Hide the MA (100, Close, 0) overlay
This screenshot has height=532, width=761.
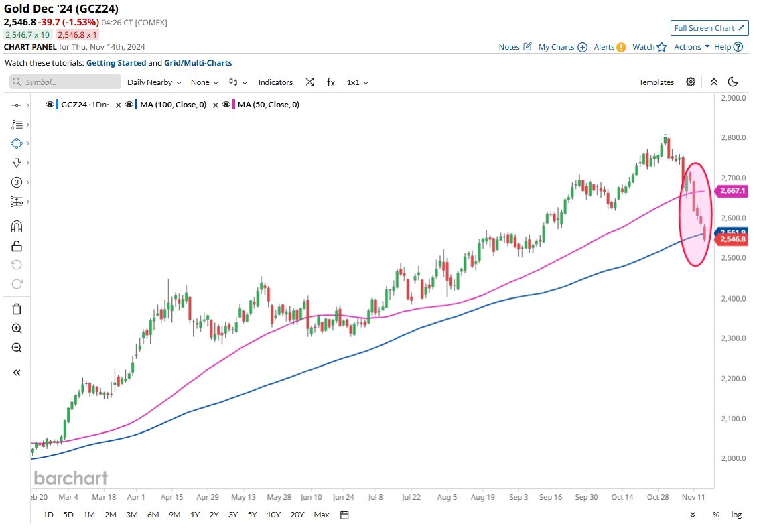[x=129, y=105]
